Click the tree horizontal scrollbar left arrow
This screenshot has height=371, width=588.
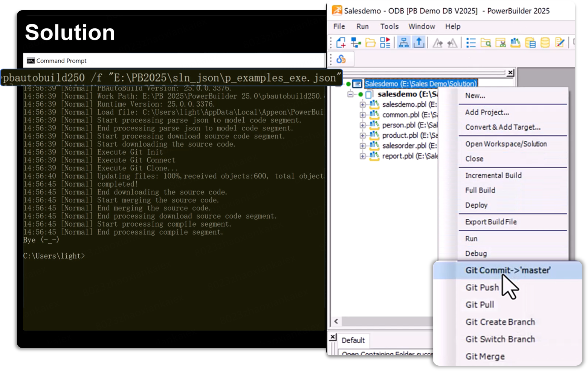[336, 322]
